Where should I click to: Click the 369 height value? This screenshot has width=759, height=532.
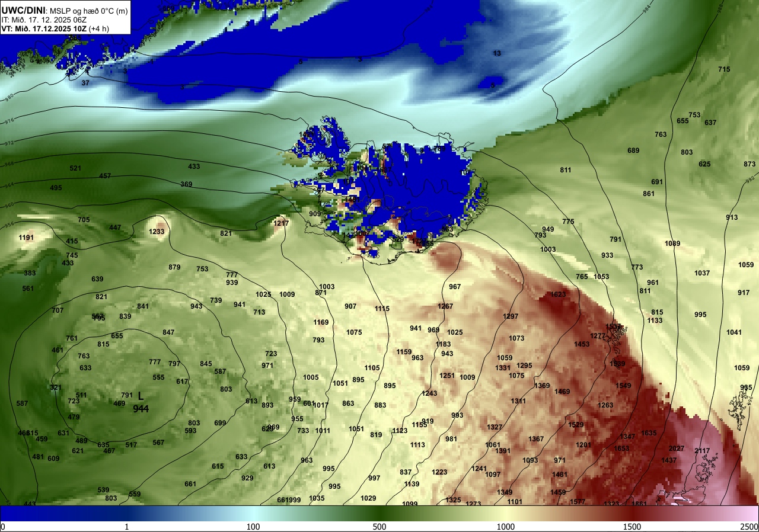pyautogui.click(x=186, y=184)
